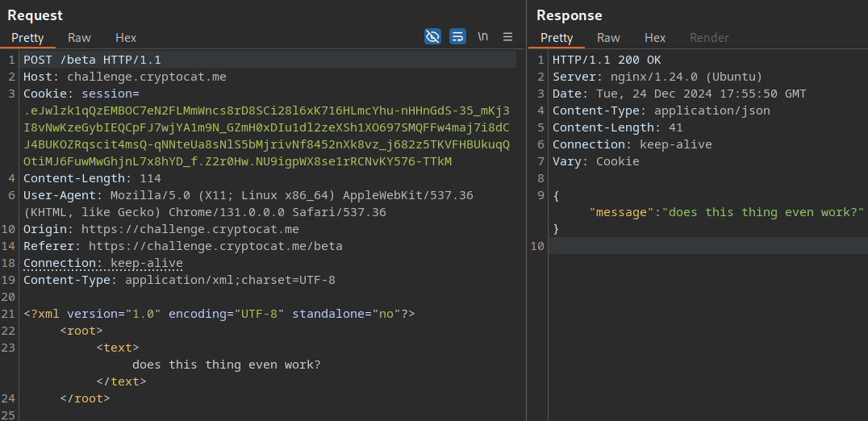Click the Host header value challenge.cryptocat.me
Viewport: 868px width, 421px height.
pos(147,77)
